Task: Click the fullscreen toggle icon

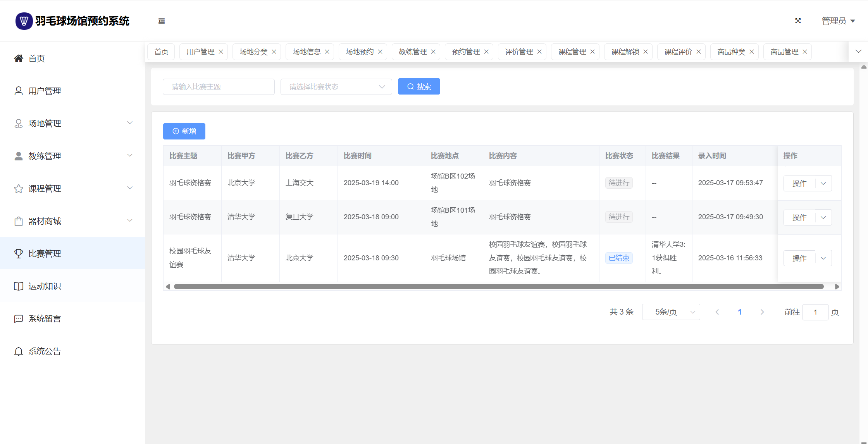Action: 798,21
